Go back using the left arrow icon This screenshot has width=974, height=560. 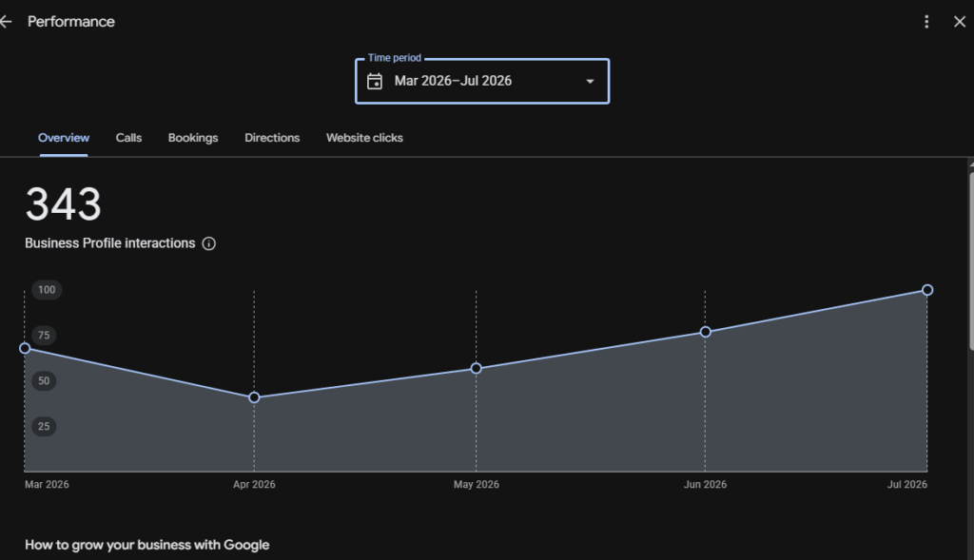(7, 22)
